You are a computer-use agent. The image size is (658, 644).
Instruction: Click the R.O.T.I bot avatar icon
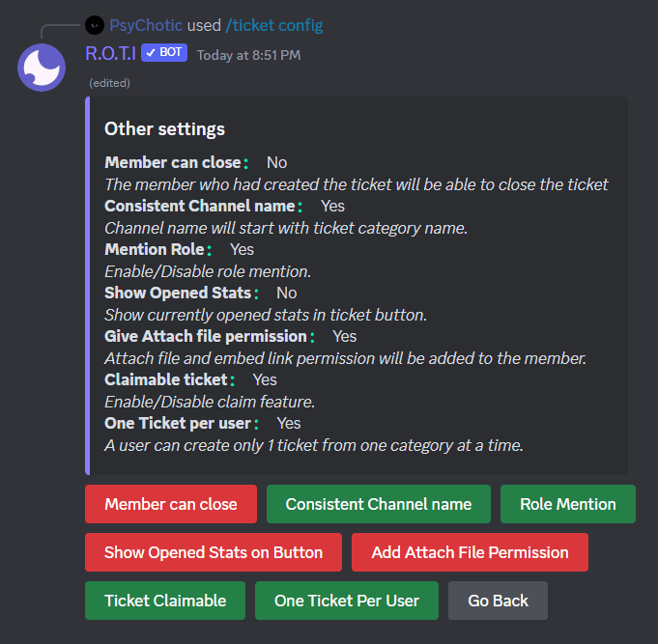(42, 68)
